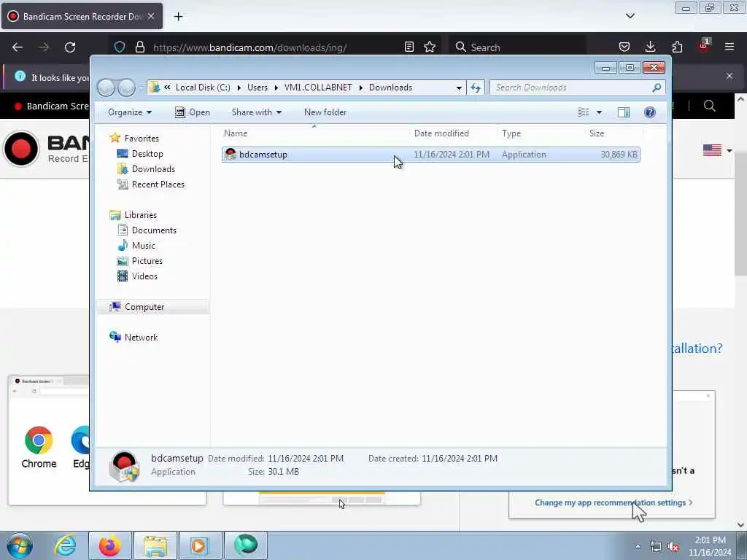Click Change my app recommendation settings
Image resolution: width=747 pixels, height=560 pixels.
coord(614,503)
